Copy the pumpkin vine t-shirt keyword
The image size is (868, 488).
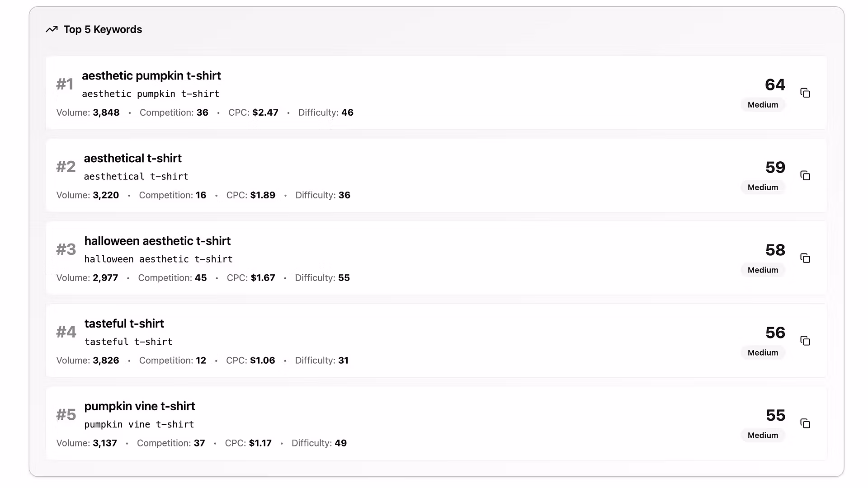pyautogui.click(x=805, y=423)
